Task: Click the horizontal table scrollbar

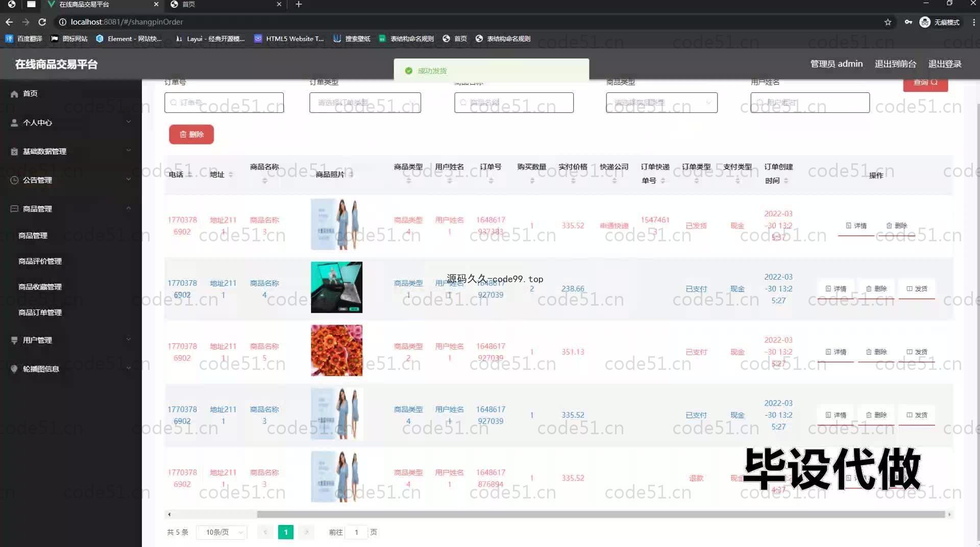Action: [601, 514]
